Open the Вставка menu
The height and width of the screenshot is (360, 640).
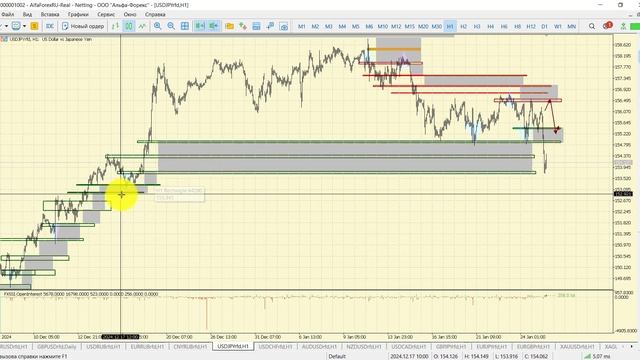point(50,14)
